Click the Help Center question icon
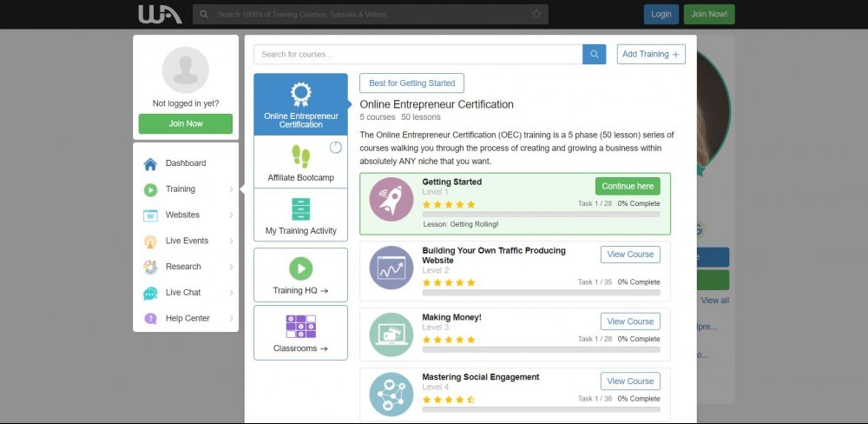 150,319
